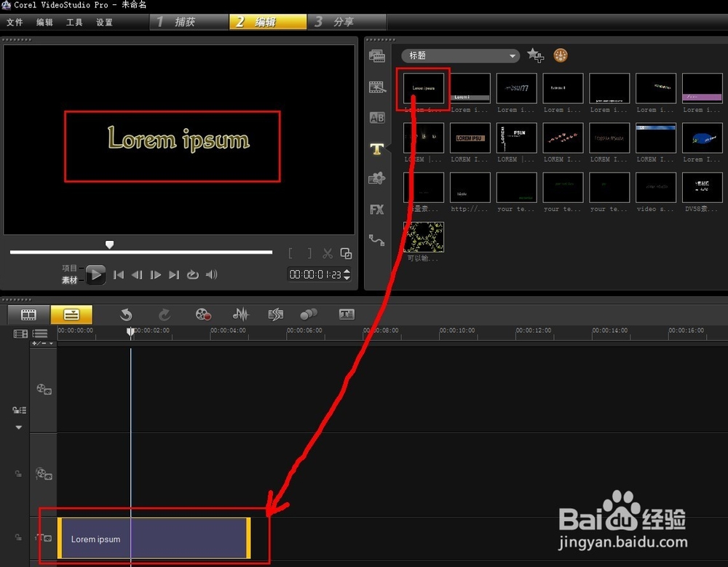Open the 编辑 menu in menu bar

click(x=44, y=22)
